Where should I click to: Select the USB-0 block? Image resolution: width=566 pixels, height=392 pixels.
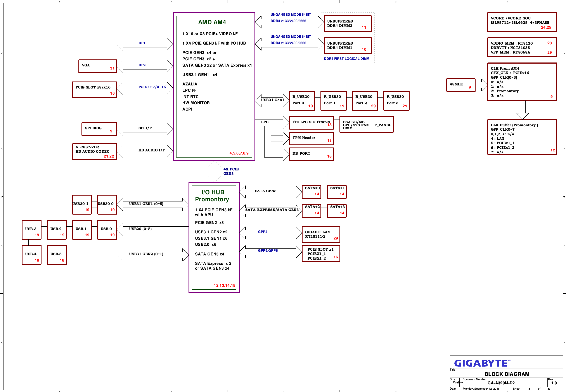tap(107, 230)
